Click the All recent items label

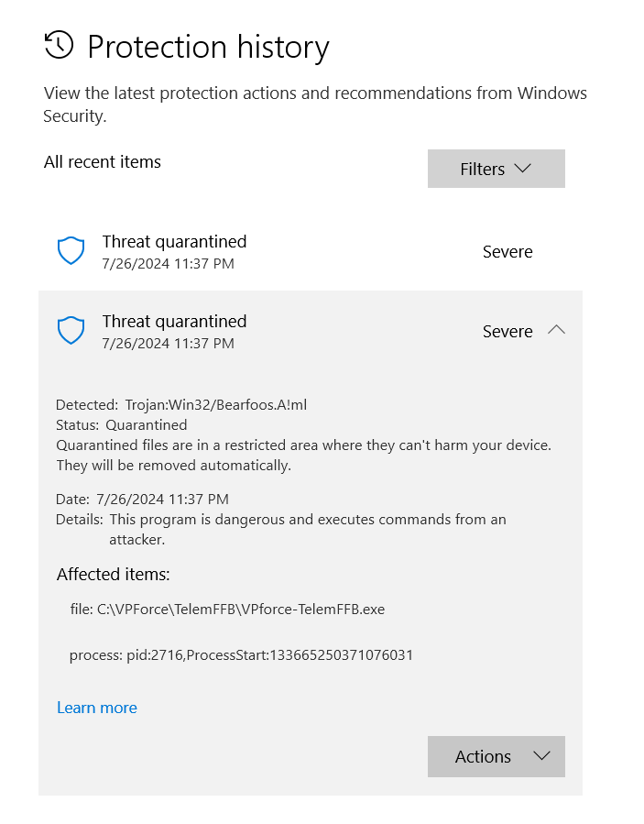pyautogui.click(x=103, y=162)
